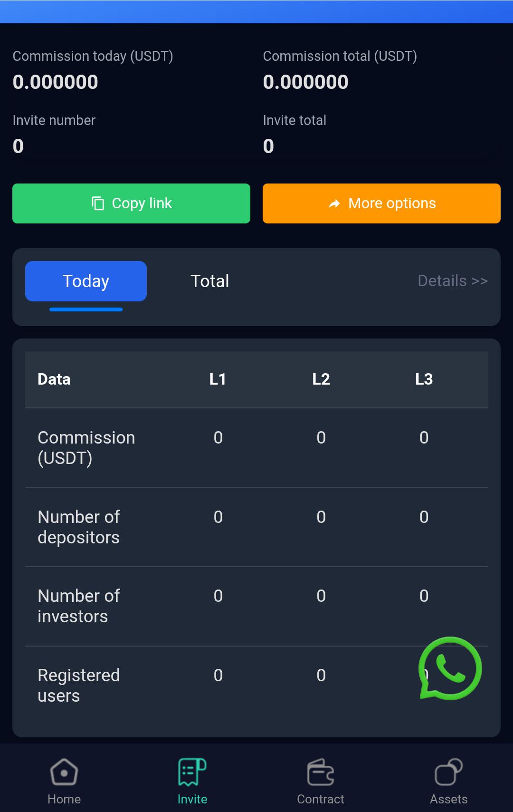Tap the blue underline indicator below Today

(85, 309)
